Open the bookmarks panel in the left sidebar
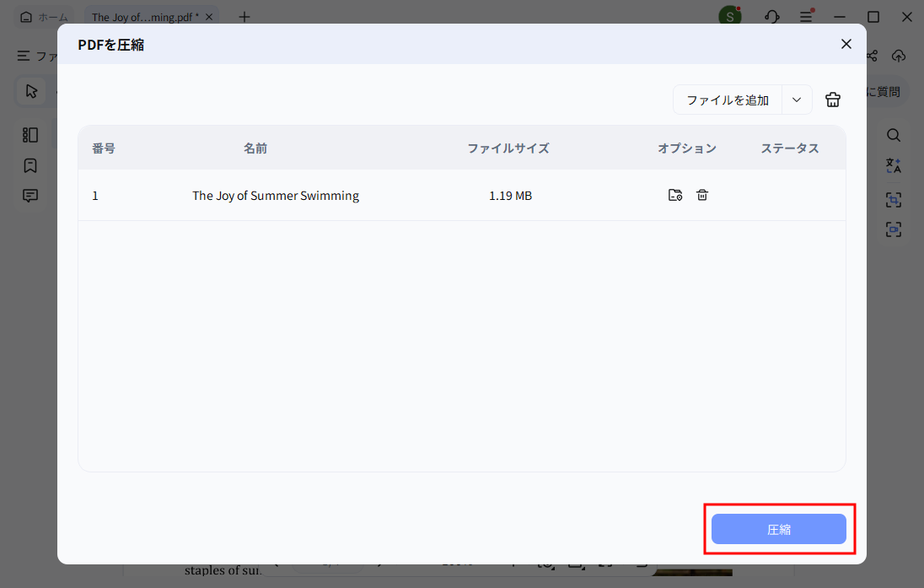Viewport: 924px width, 588px height. [30, 165]
